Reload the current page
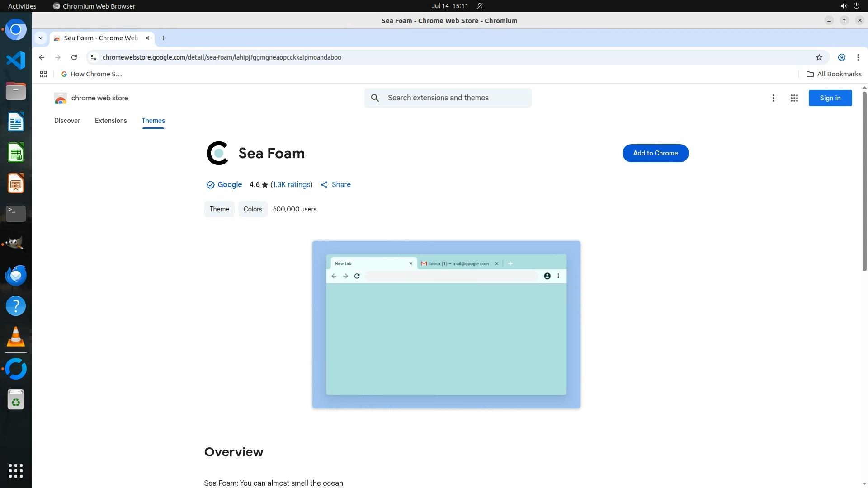Screen dimensions: 868x488 tap(74, 57)
